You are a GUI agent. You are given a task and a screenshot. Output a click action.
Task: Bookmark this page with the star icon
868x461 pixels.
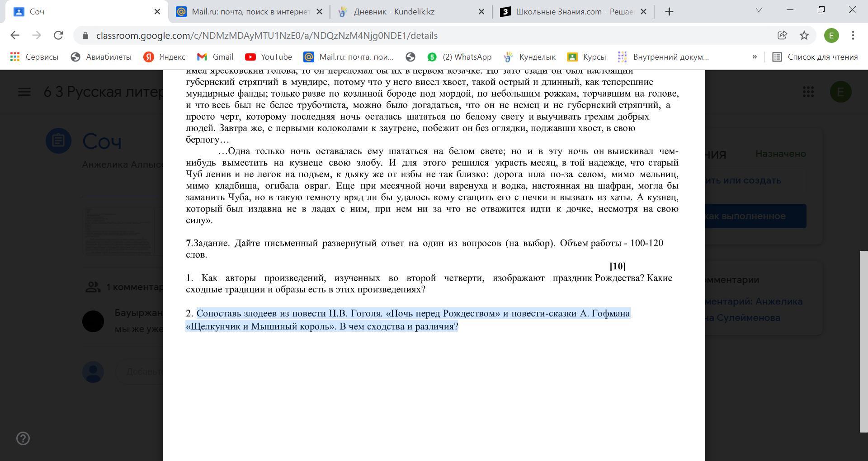(804, 35)
